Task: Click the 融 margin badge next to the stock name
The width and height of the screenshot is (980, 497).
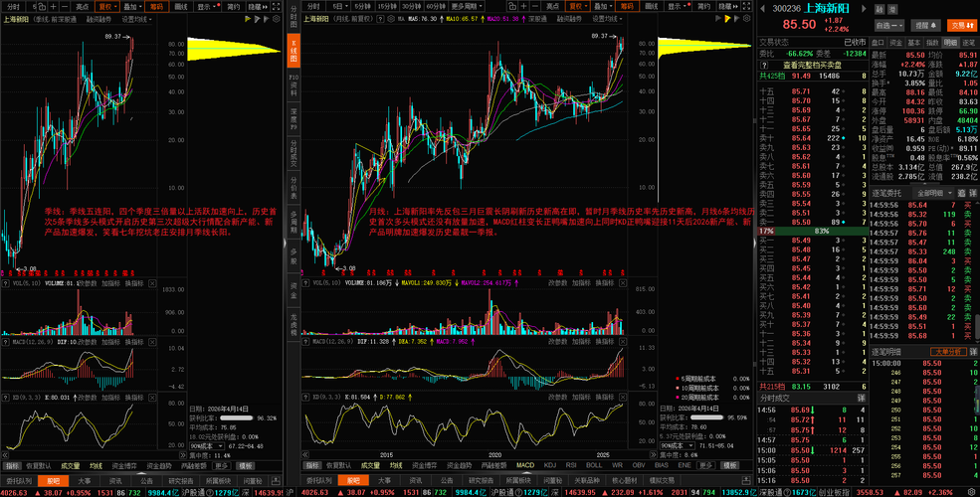Action: [880, 9]
